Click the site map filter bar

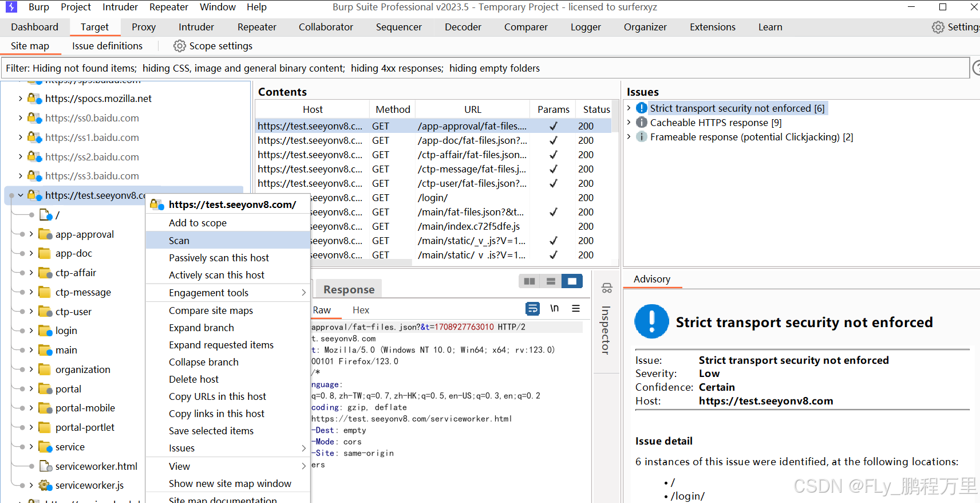click(x=484, y=68)
